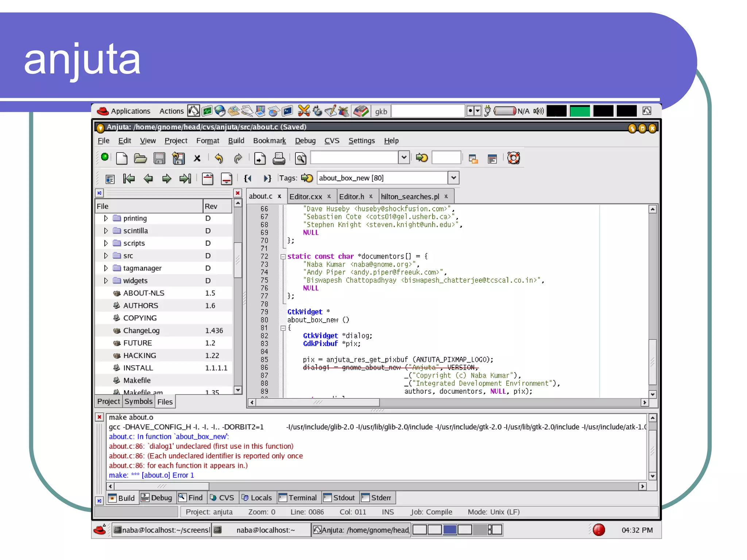This screenshot has height=560, width=747.
Task: Open the Tags about_box_new dropdown arrow
Action: coord(453,178)
